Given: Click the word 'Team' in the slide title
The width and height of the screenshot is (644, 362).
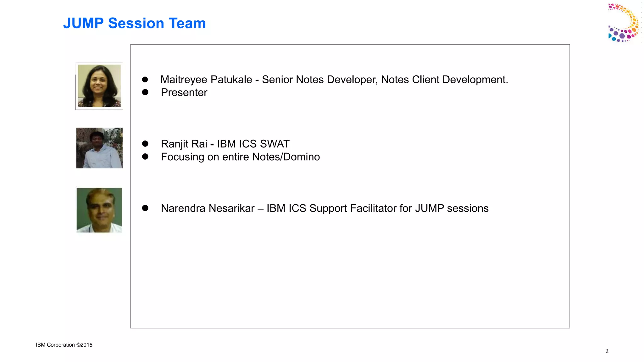Looking at the screenshot, I should (187, 23).
